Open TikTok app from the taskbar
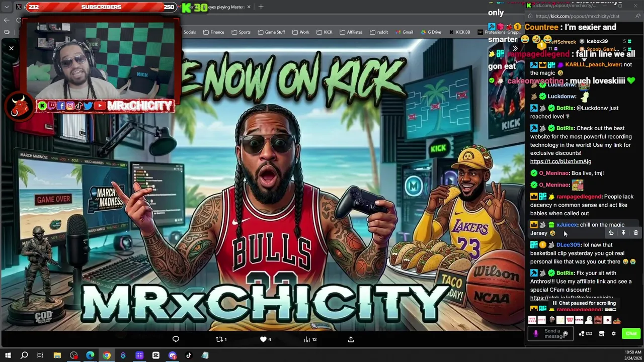This screenshot has width=644, height=362. (x=189, y=355)
